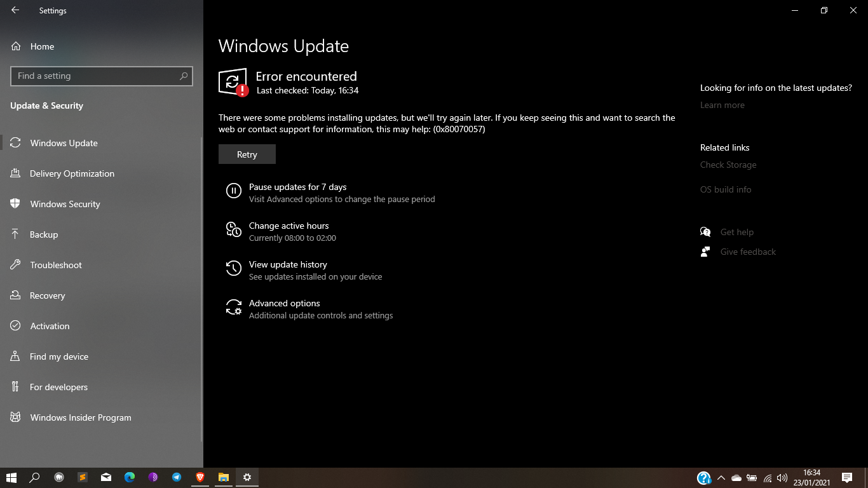Click the error message containing 0x80070057
This screenshot has height=488, width=868.
[447, 123]
